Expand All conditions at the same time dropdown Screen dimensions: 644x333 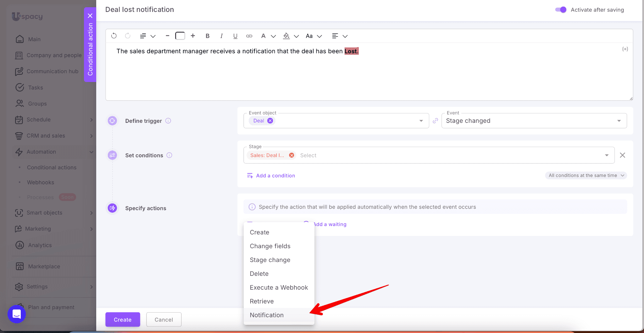coord(586,175)
